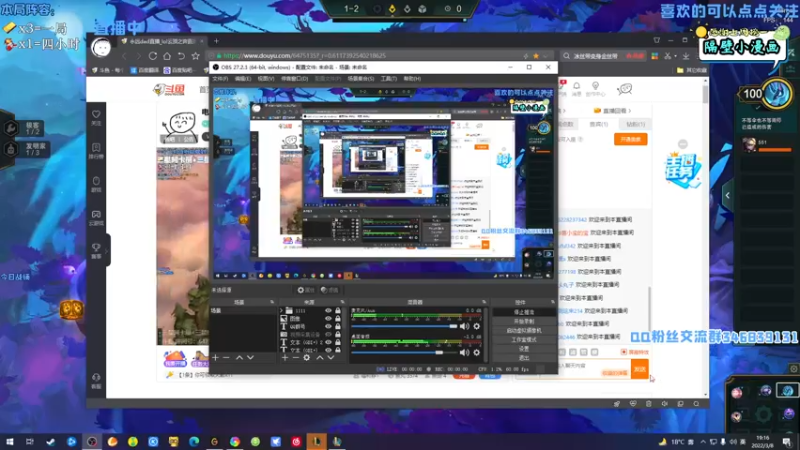Pop out the Controls dock panel
Image resolution: width=800 pixels, height=450 pixels.
tap(553, 302)
